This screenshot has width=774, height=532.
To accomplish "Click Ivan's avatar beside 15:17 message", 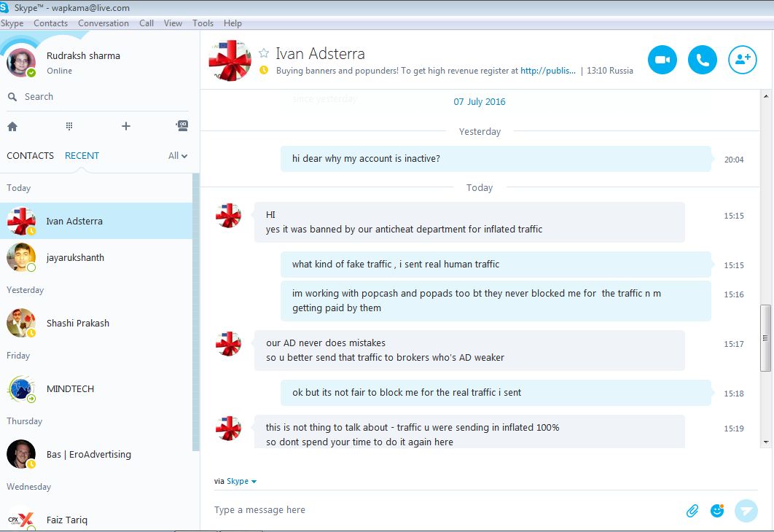I will (x=229, y=344).
